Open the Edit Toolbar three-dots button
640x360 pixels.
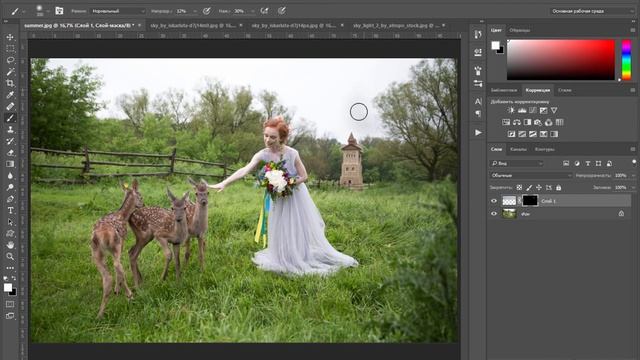10,268
